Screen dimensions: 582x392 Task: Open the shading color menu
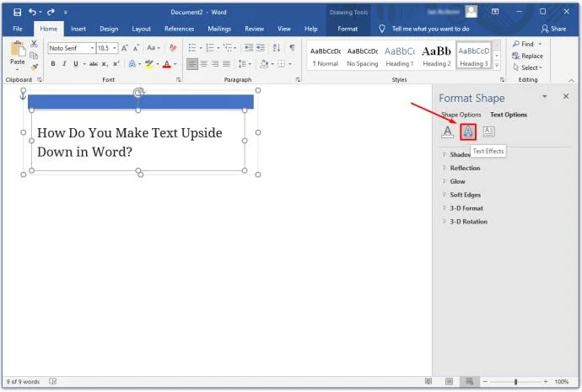272,64
